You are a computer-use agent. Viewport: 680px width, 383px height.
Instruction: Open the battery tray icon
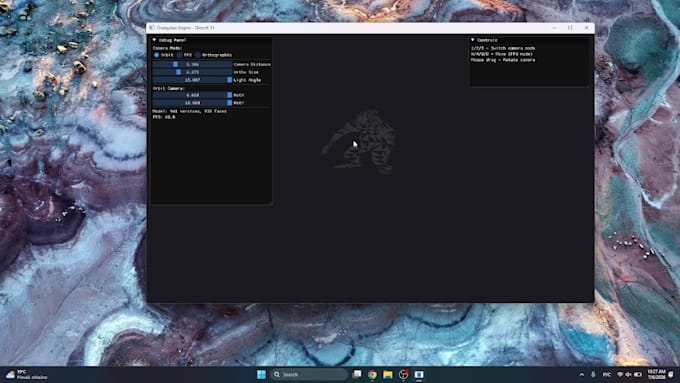coord(638,375)
